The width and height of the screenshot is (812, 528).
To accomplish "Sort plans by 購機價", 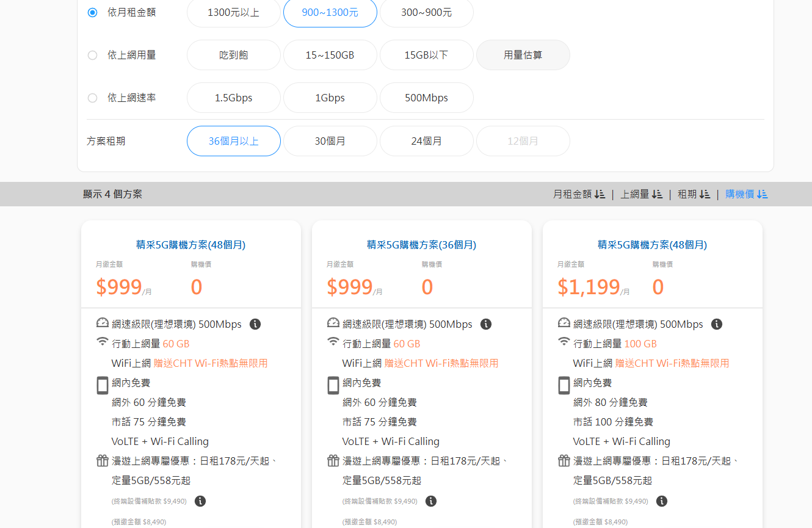I will 747,194.
